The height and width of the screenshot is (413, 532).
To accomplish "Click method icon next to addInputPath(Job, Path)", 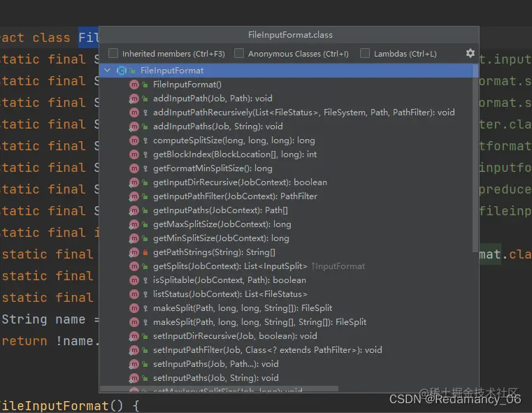I will [134, 99].
